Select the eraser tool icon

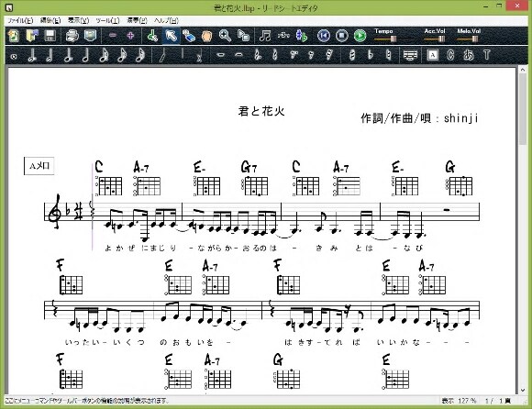point(189,36)
